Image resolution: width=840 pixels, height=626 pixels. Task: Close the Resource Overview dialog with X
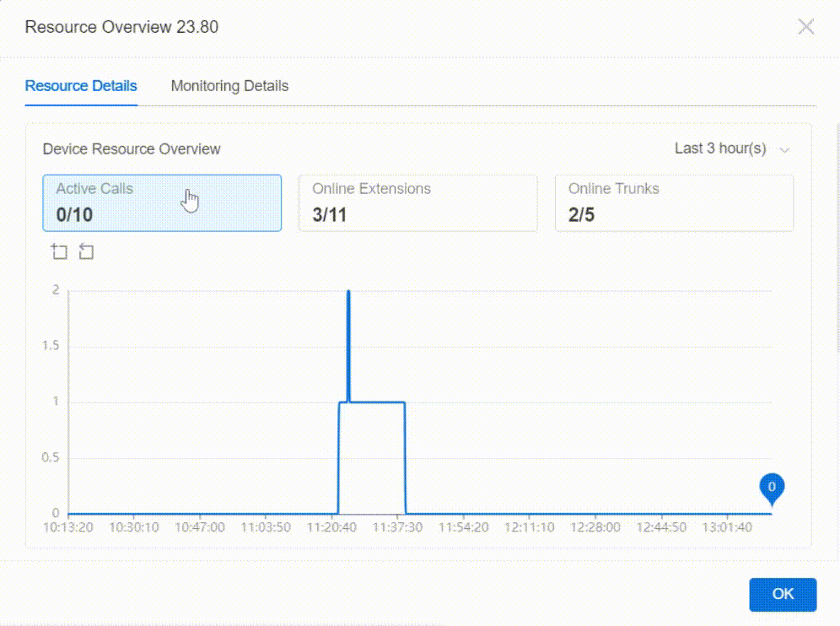tap(806, 27)
